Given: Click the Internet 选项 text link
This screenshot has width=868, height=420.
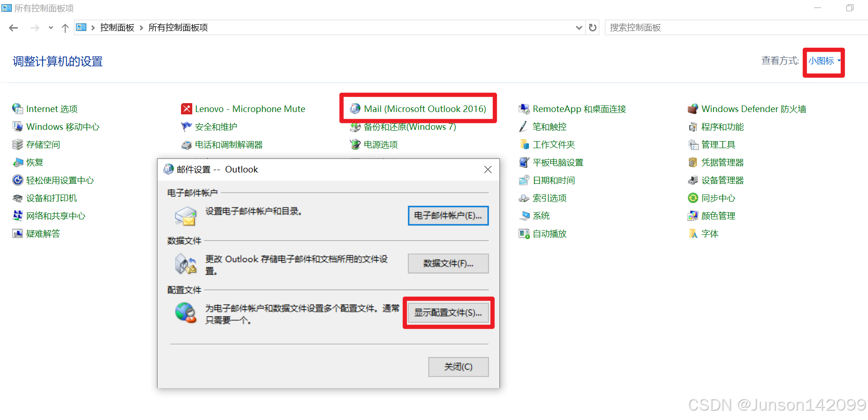Looking at the screenshot, I should click(x=52, y=109).
